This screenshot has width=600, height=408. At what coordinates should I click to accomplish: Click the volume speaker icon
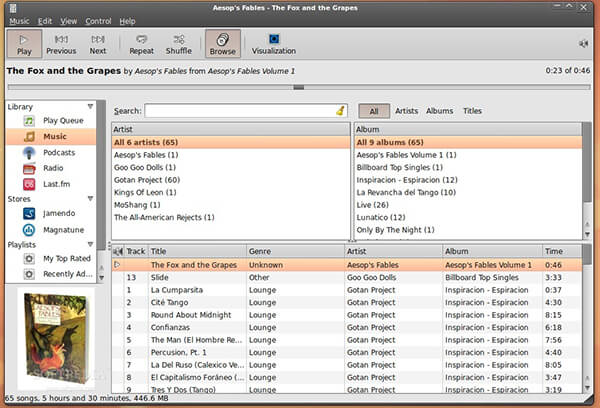point(583,43)
